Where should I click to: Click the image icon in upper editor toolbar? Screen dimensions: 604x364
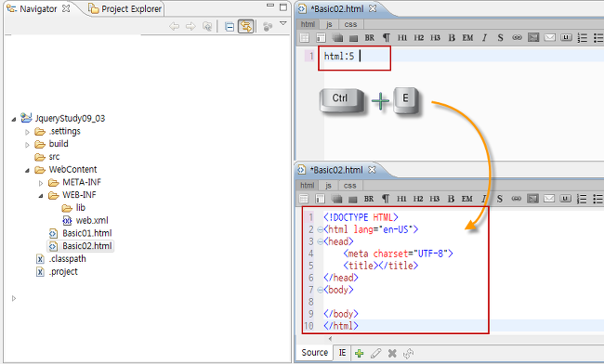533,37
